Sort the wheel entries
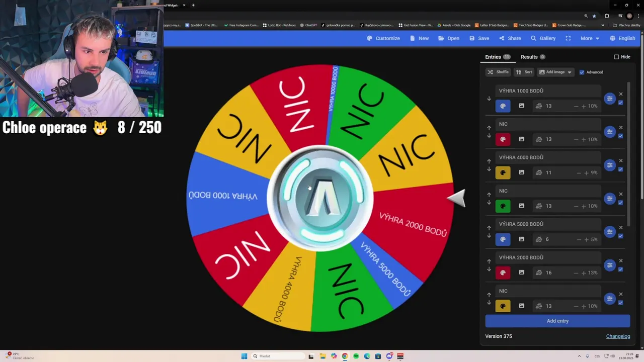 524,72
